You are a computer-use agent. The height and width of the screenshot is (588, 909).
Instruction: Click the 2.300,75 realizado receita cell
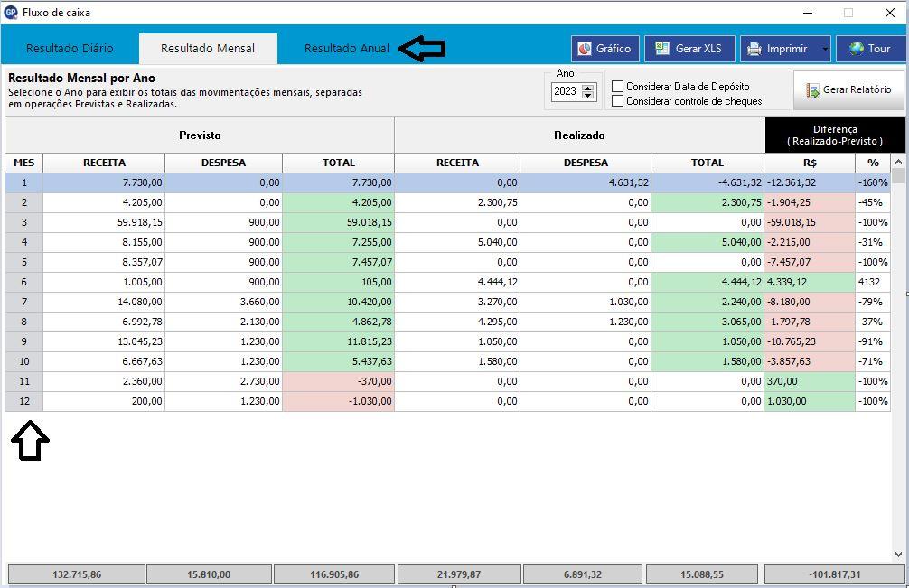point(457,202)
